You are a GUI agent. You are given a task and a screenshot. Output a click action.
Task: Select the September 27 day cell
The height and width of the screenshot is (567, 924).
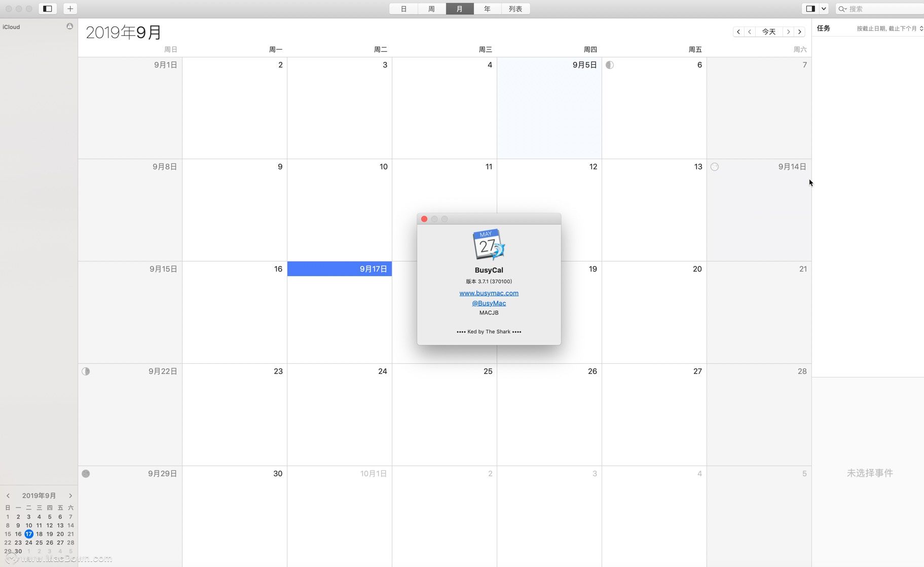point(654,414)
